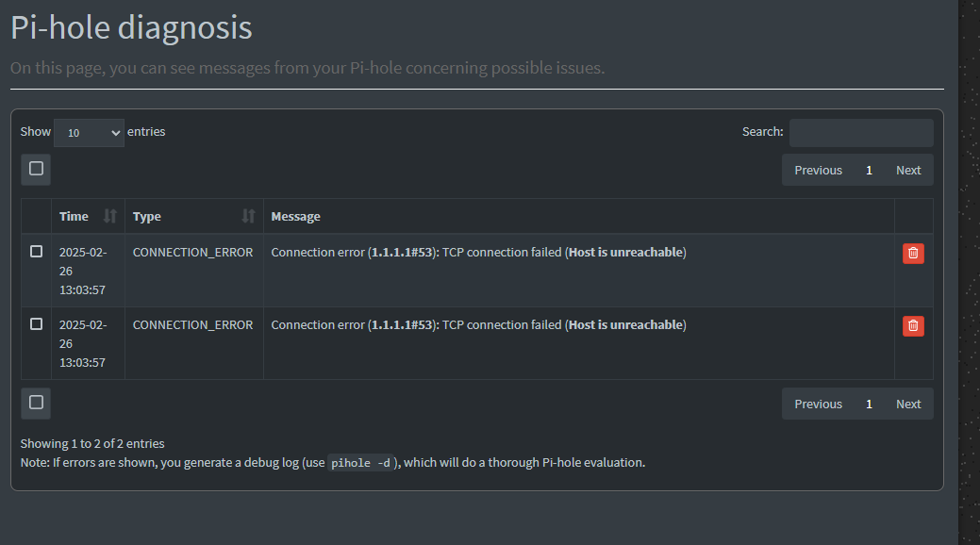
Task: Check the select-all checkbox below the table
Action: click(x=35, y=403)
